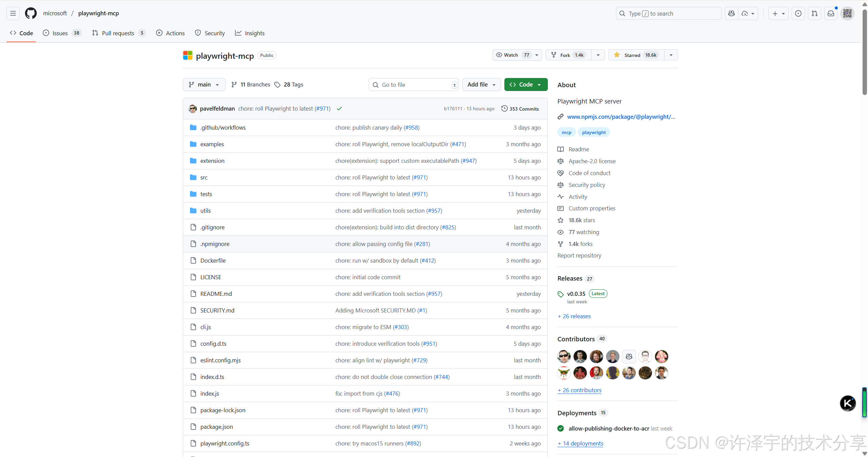This screenshot has width=868, height=457.
Task: Open pull requests icon in header
Action: pos(814,13)
